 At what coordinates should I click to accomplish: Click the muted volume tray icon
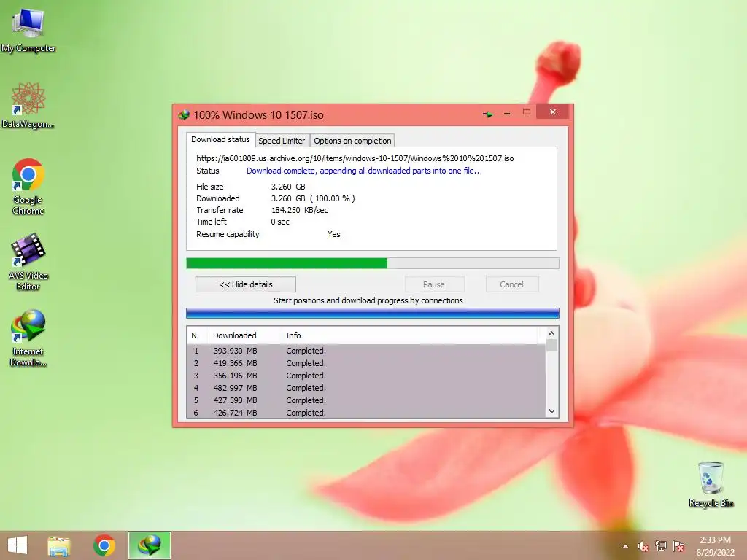coord(643,546)
